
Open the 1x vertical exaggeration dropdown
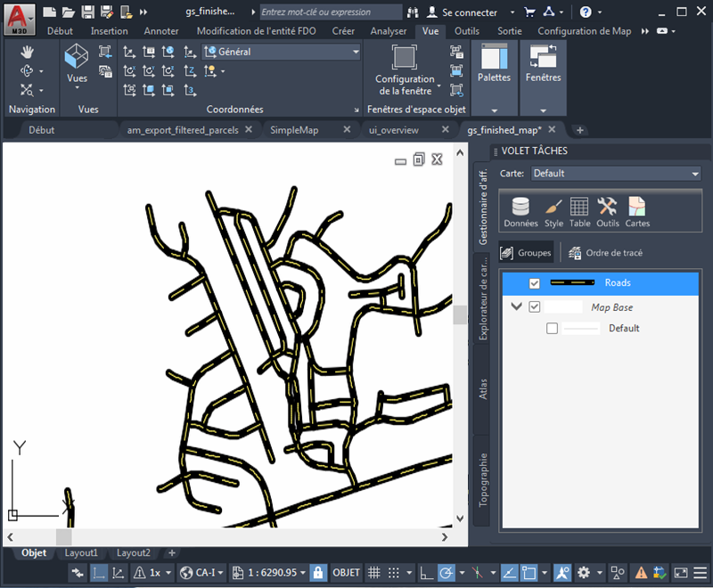tap(152, 573)
